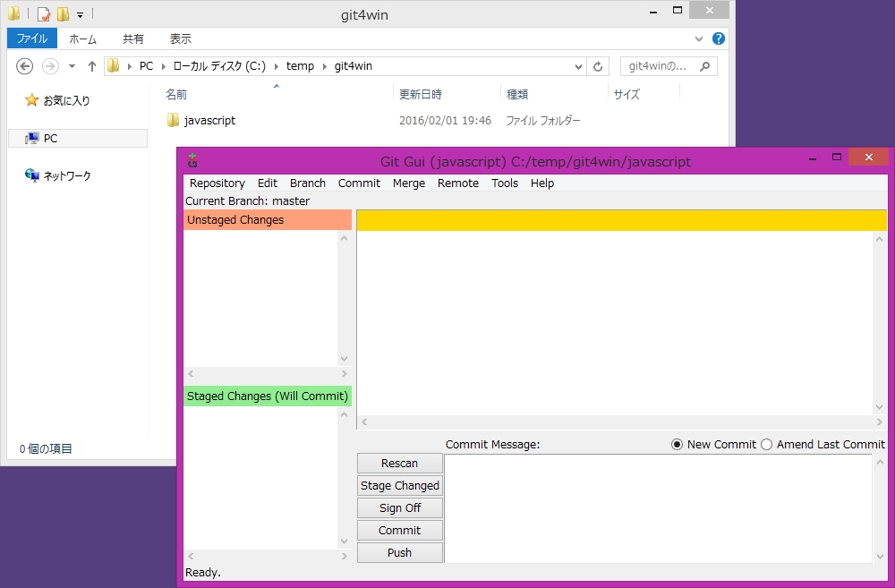Click the temp breadcrumb in address bar

[x=300, y=66]
